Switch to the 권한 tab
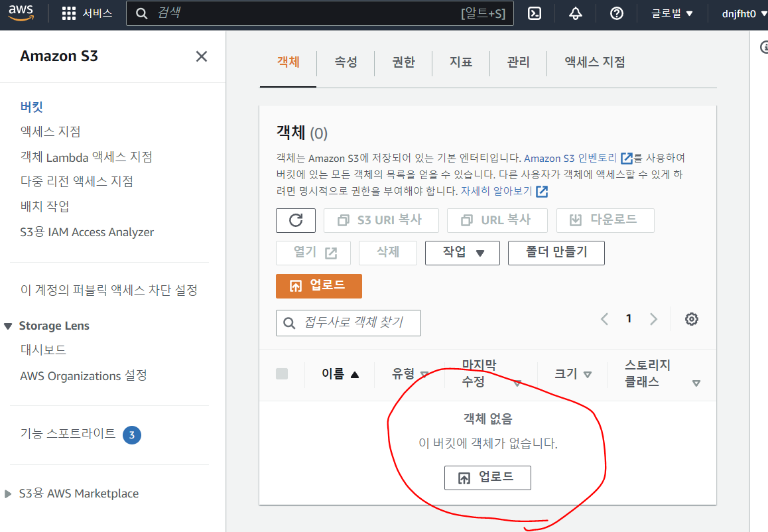Viewport: 768px width, 532px height. click(404, 62)
